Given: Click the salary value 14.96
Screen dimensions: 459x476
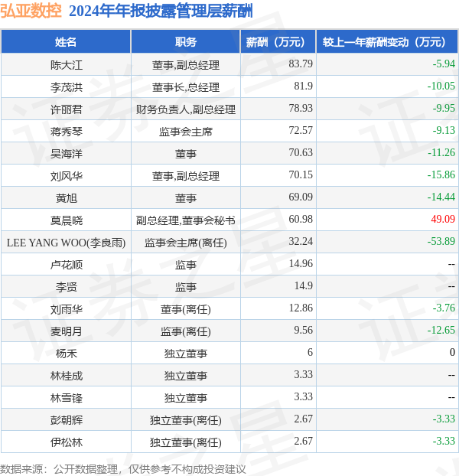Looking at the screenshot, I should [301, 263].
